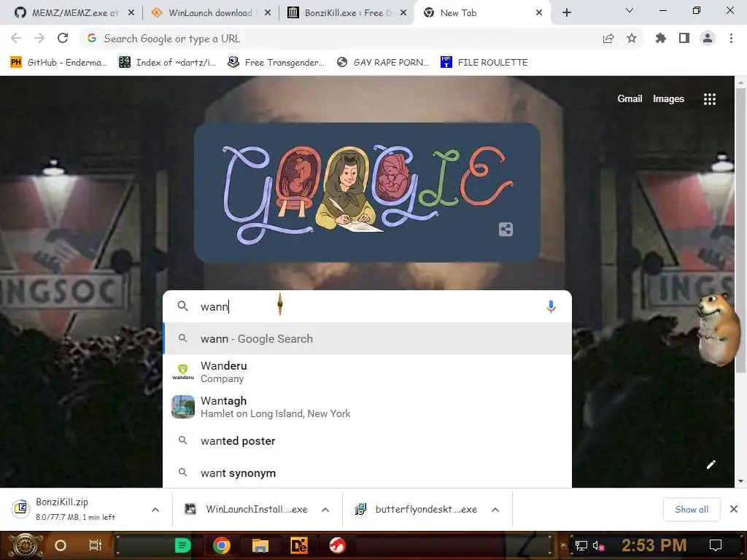Go forward to the next page
The width and height of the screenshot is (747, 560).
click(x=39, y=39)
